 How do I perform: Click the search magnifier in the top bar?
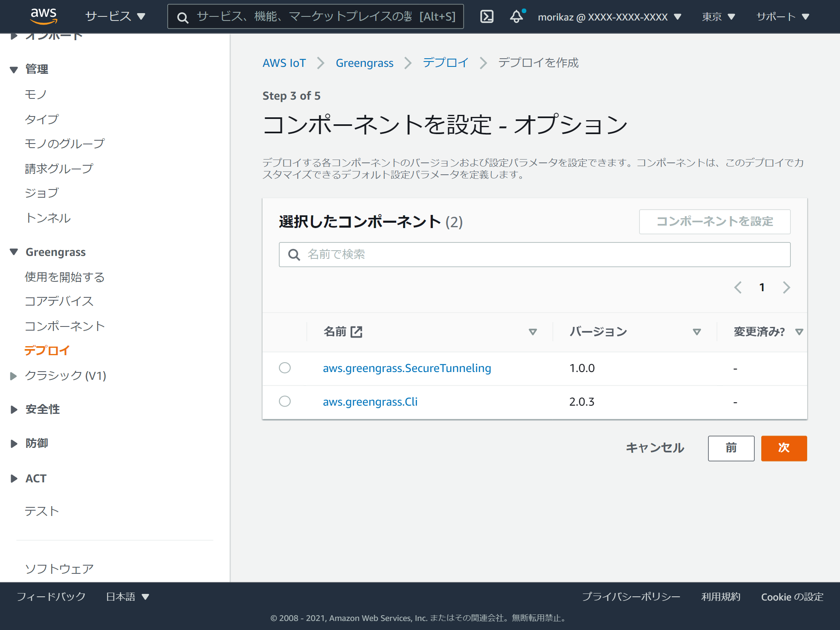point(182,17)
